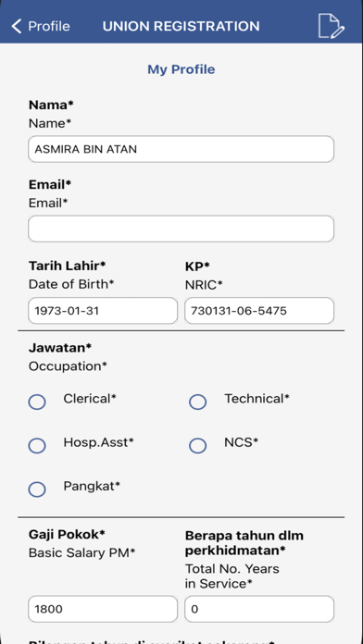Tap the edit document icon in header
Viewport: 363px width, 644px height.
click(332, 26)
